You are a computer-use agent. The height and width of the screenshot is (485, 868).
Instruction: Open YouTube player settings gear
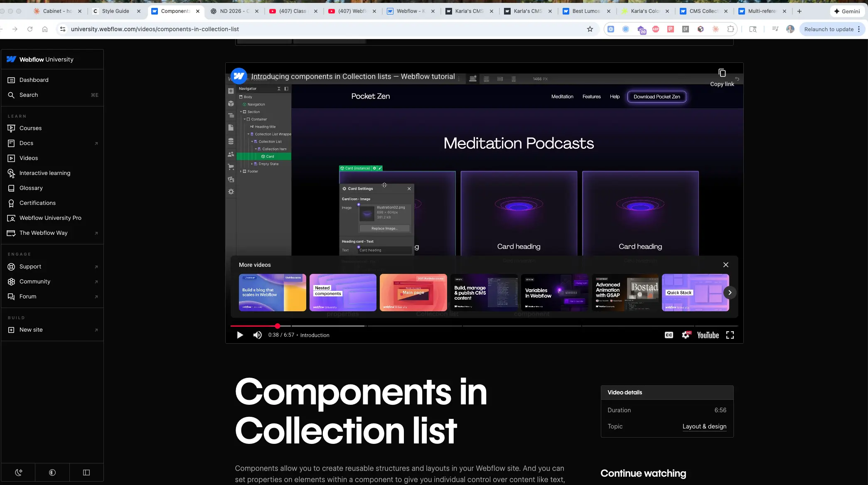[686, 335]
